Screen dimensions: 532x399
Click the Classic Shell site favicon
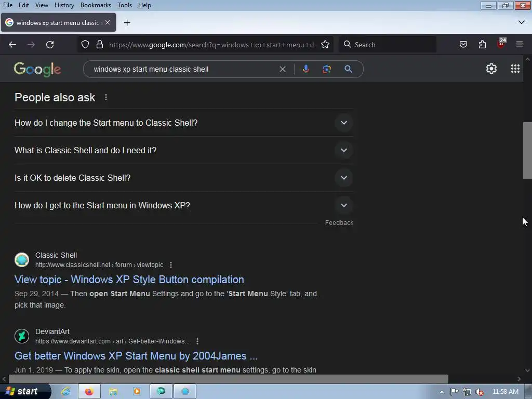(x=22, y=260)
